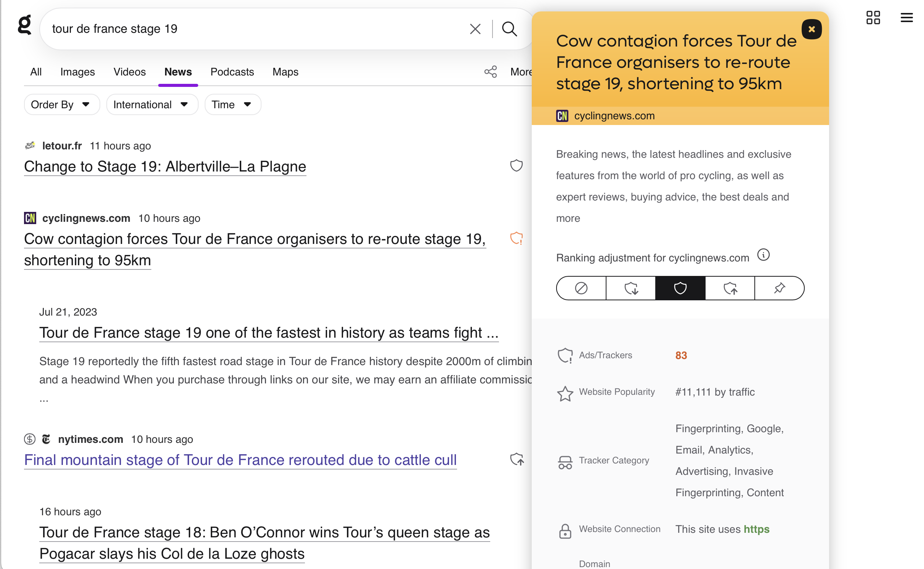Select the Lower ranking shield option
Image resolution: width=924 pixels, height=569 pixels.
point(631,288)
